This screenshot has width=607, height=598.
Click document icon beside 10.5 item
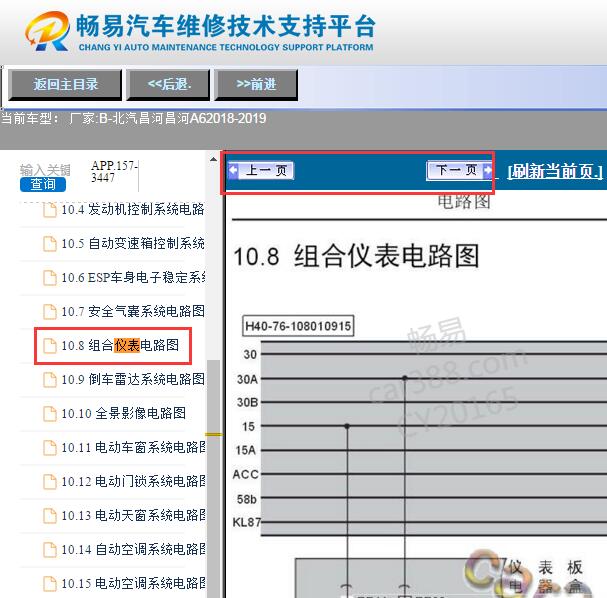[x=50, y=244]
